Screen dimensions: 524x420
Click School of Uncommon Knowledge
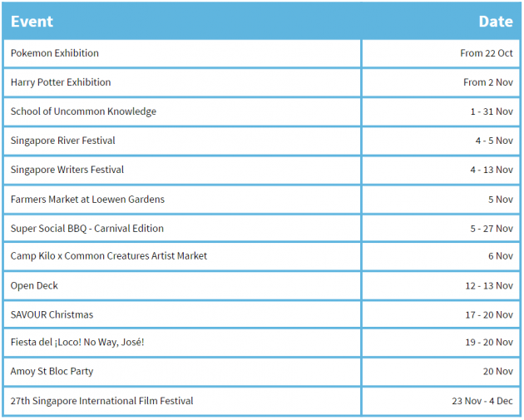[83, 111]
